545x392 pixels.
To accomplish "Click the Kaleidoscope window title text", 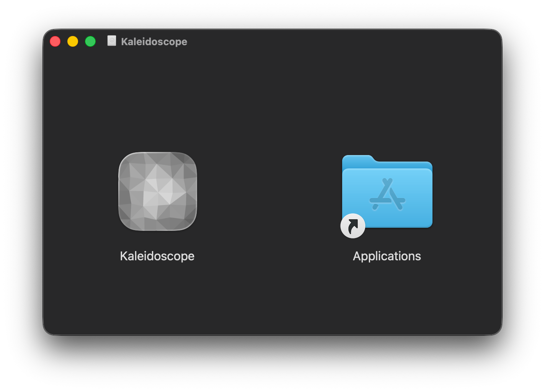I will click(x=154, y=41).
